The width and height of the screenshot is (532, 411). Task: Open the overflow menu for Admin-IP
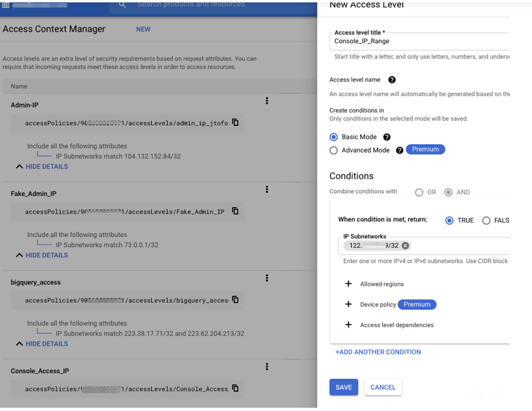click(267, 101)
